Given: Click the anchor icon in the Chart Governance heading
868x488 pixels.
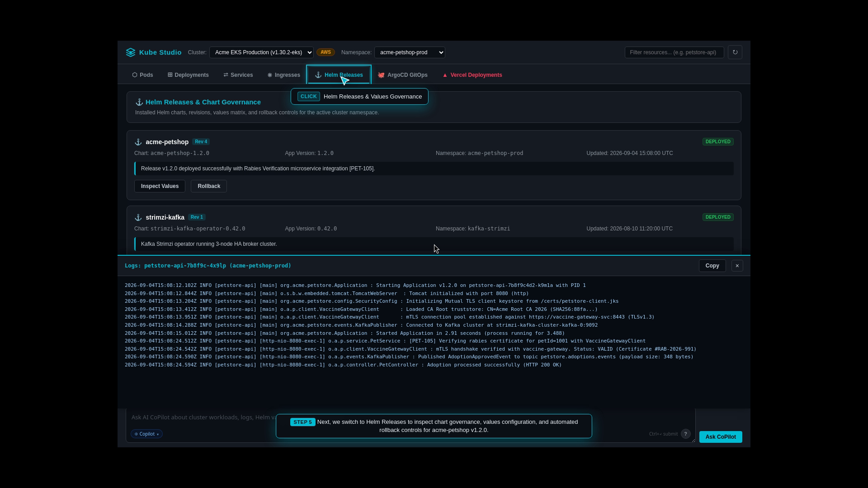Looking at the screenshot, I should (x=139, y=102).
